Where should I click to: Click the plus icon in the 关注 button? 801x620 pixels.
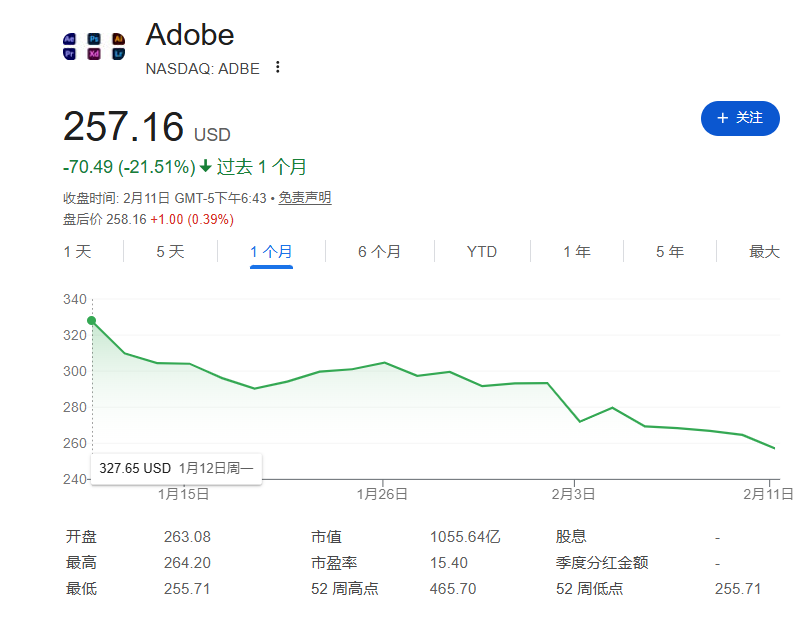click(723, 118)
